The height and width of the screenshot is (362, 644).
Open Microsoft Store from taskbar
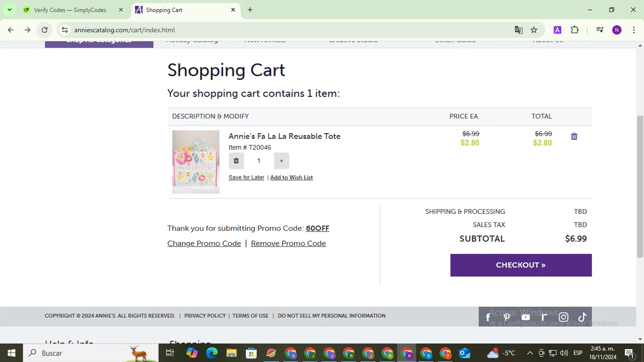pyautogui.click(x=251, y=353)
